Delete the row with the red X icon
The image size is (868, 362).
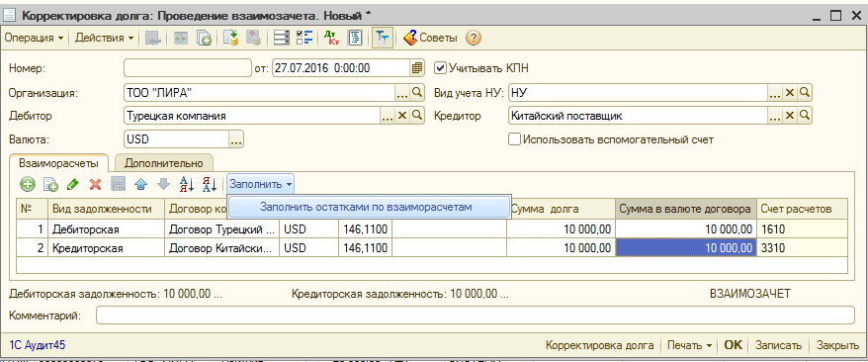(x=95, y=184)
